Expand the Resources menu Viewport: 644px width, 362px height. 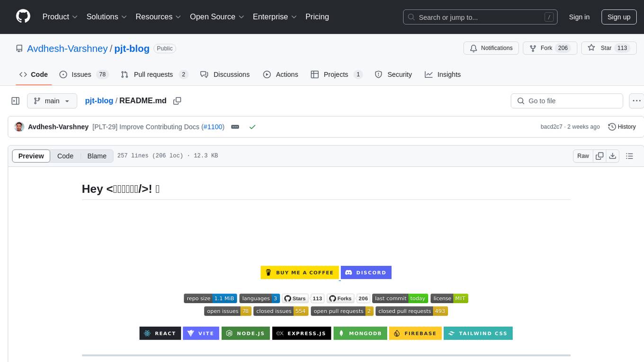[158, 17]
